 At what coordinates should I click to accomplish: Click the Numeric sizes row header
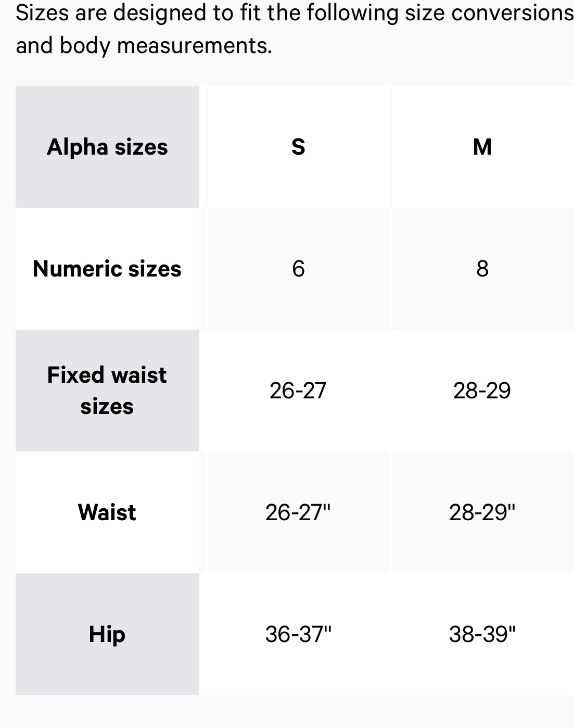tap(107, 269)
